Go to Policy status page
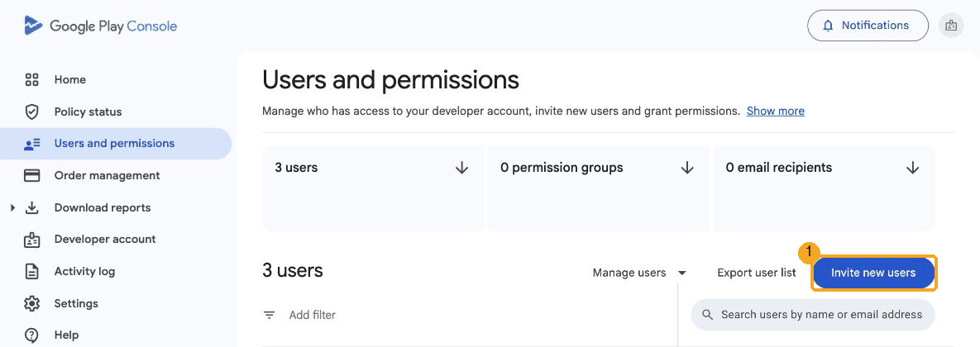Image resolution: width=980 pixels, height=347 pixels. [x=116, y=112]
